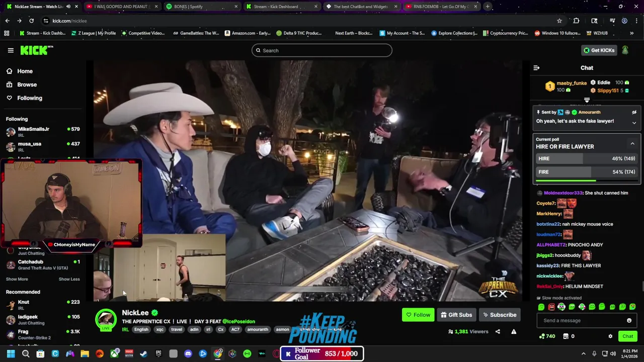The width and height of the screenshot is (644, 362).
Task: Report stream with warning icon
Action: [x=514, y=332]
